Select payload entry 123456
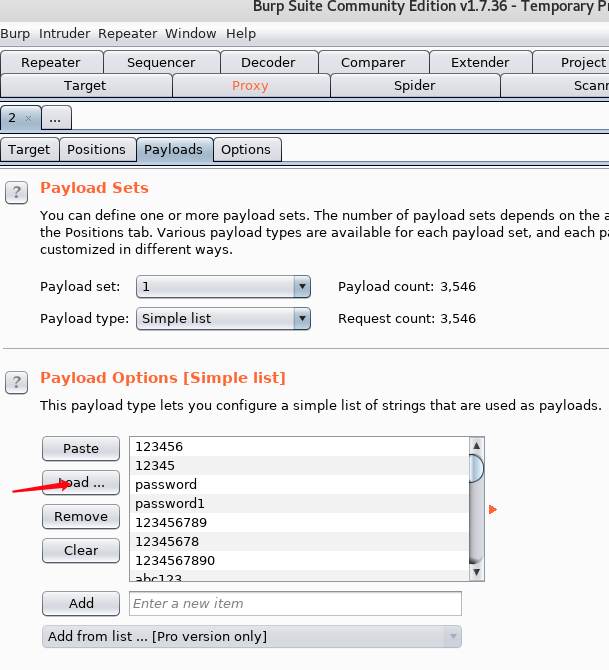 tap(299, 447)
